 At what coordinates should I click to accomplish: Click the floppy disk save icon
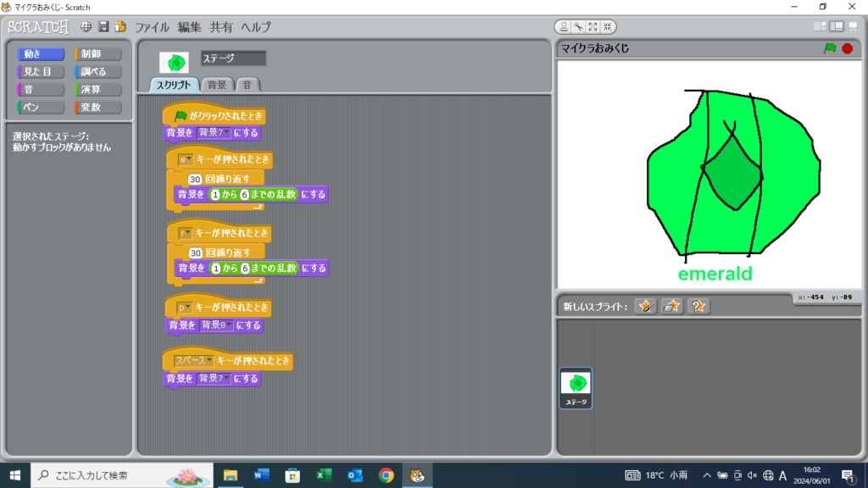(x=103, y=27)
